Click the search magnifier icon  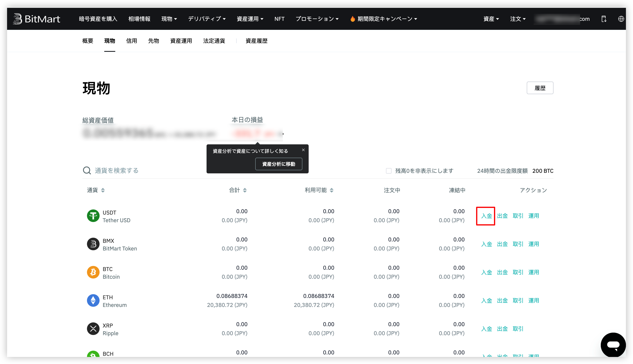pos(87,170)
